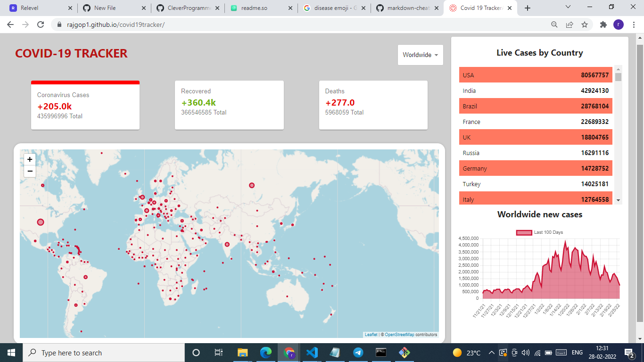Viewport: 644px width, 362px height.
Task: Click the zoom magnifier in address bar
Action: [554, 25]
